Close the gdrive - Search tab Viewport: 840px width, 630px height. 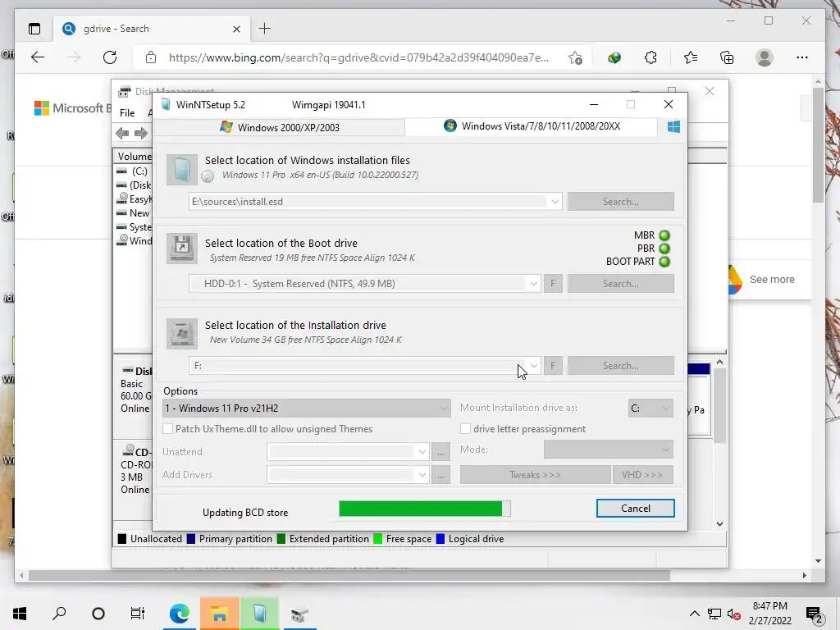(x=236, y=29)
